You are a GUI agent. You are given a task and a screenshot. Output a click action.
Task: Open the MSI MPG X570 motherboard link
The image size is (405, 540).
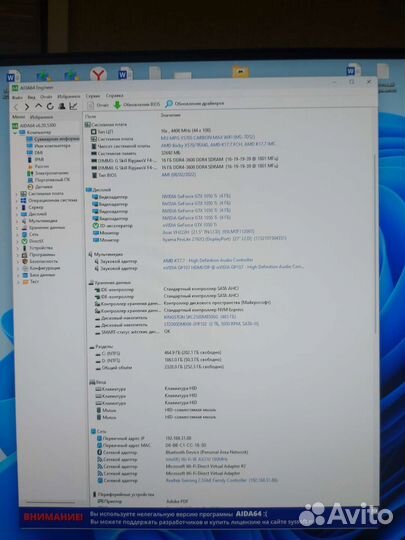(208, 137)
